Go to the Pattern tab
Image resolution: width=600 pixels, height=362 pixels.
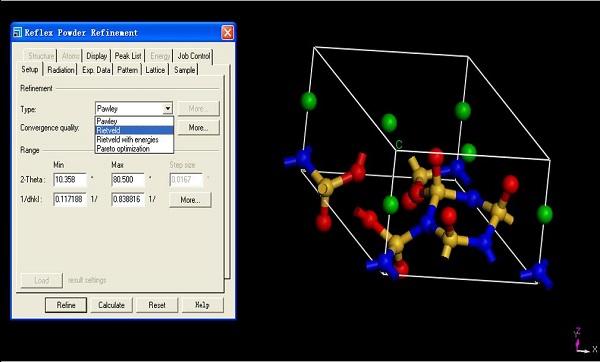[x=128, y=70]
